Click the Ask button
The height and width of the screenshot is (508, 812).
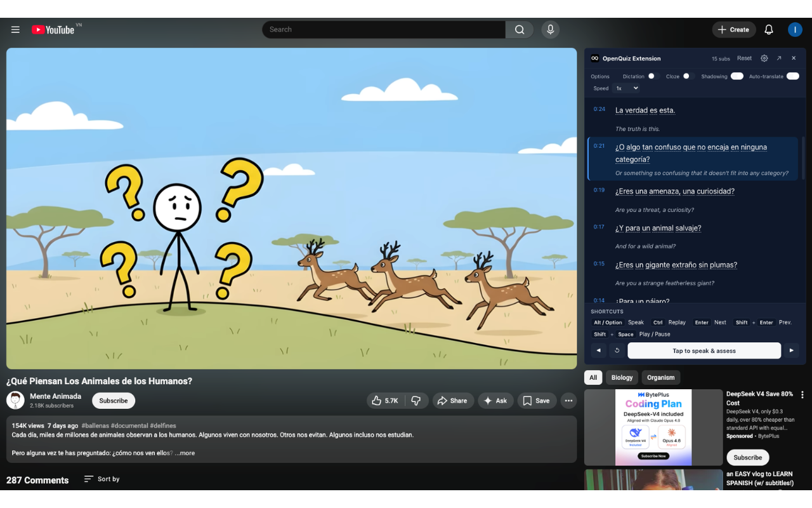tap(495, 401)
